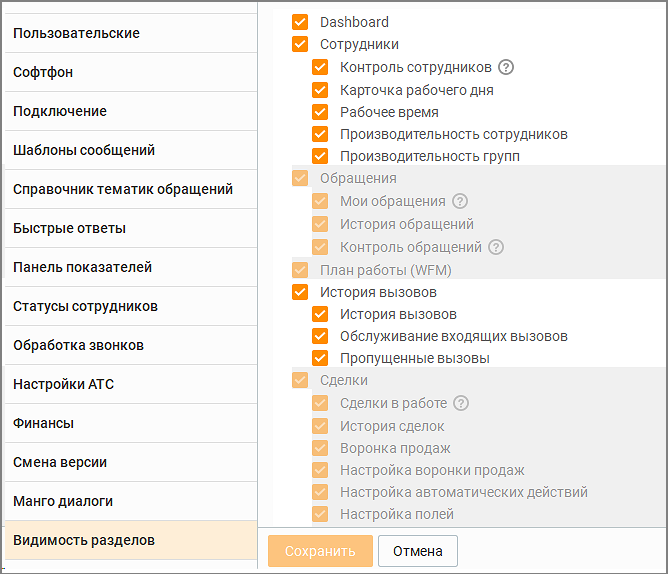Uncheck the Dashboard checkbox
The height and width of the screenshot is (574, 668).
coord(300,22)
